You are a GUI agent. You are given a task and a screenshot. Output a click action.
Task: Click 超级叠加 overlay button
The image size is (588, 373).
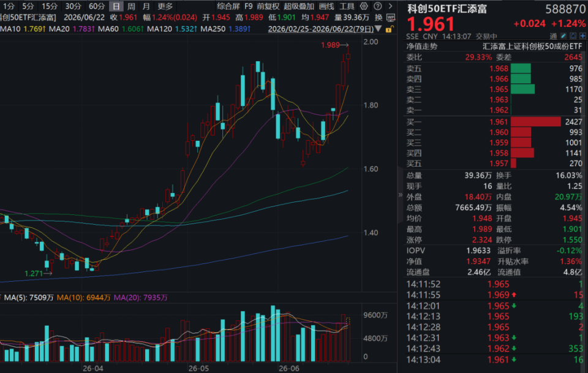click(299, 6)
